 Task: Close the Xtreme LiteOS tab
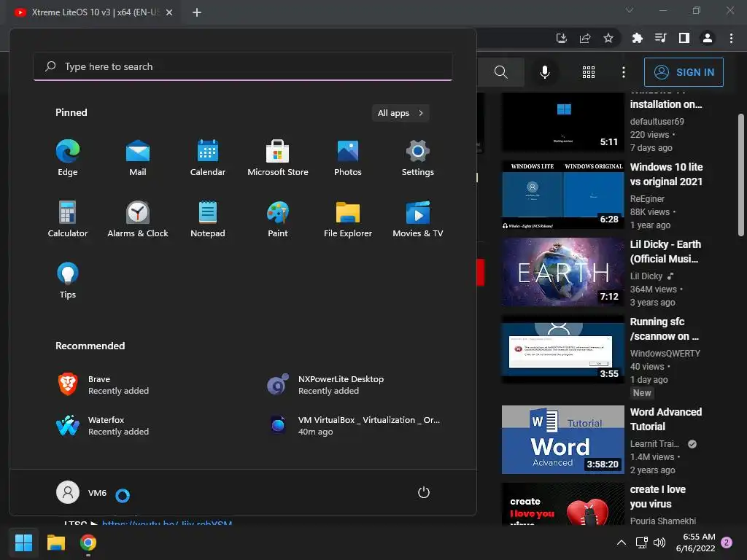point(169,12)
